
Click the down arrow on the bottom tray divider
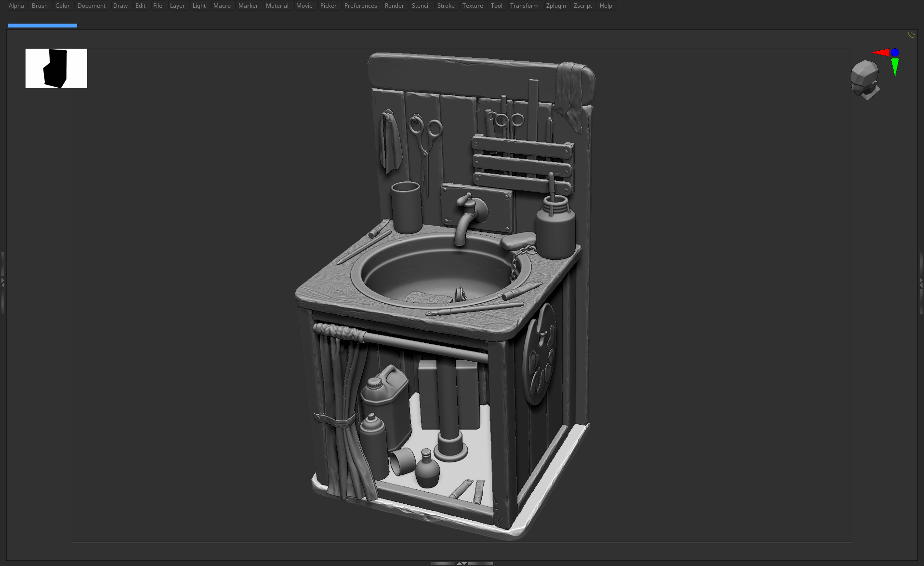(x=464, y=564)
